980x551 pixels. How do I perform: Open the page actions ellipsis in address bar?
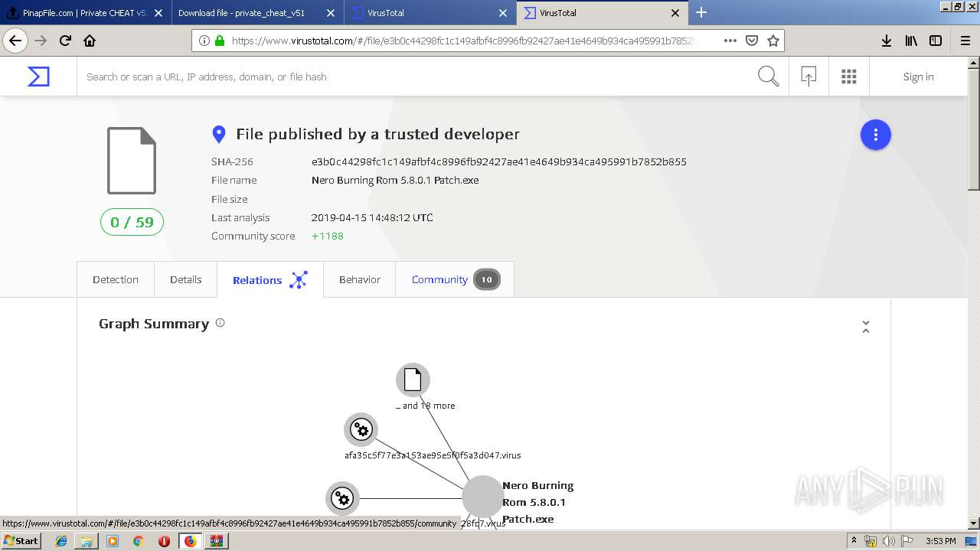(x=730, y=41)
